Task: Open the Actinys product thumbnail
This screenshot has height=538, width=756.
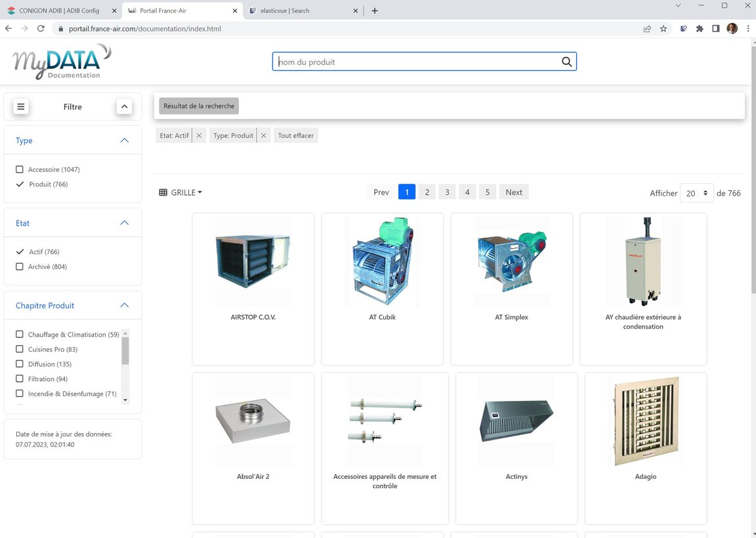Action: point(516,421)
